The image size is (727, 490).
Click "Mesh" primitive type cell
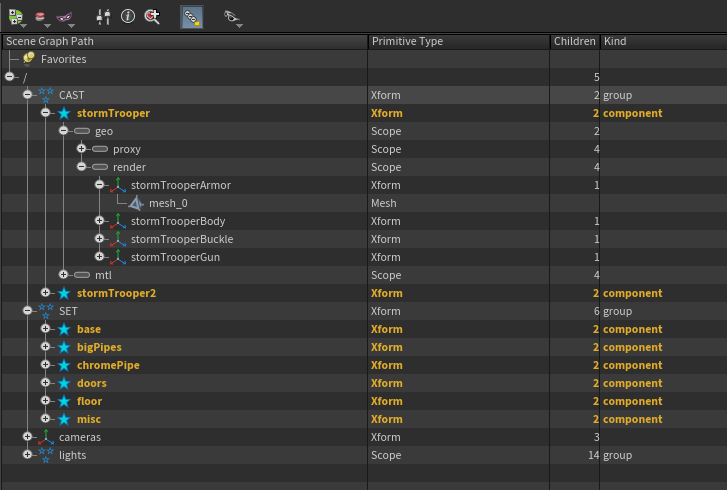(384, 204)
